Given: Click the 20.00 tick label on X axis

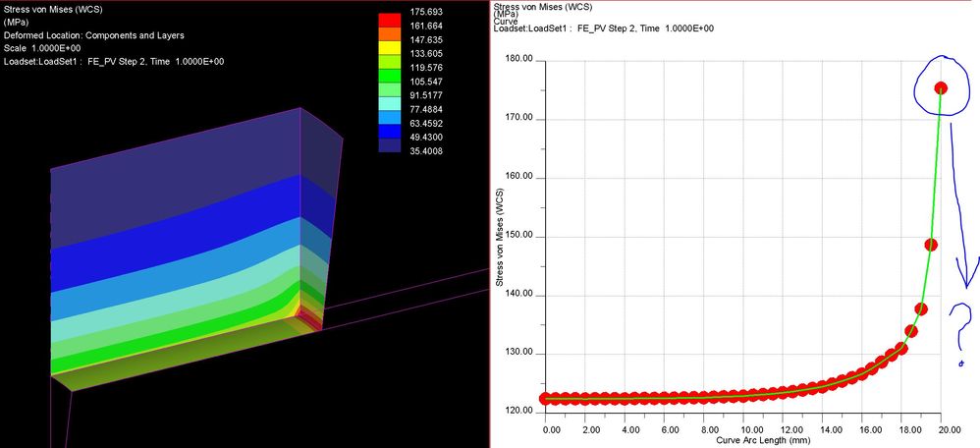Looking at the screenshot, I should tap(941, 428).
